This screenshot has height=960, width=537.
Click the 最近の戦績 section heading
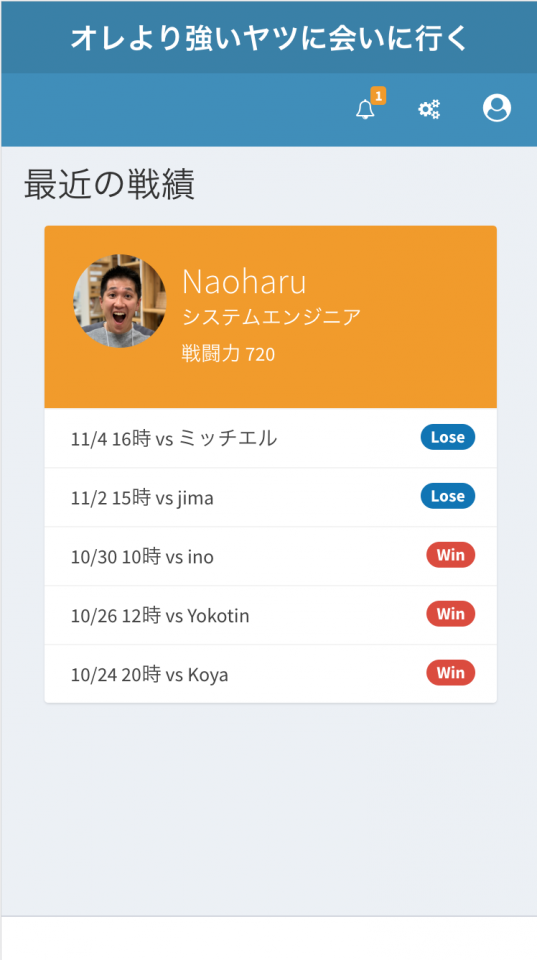point(110,184)
